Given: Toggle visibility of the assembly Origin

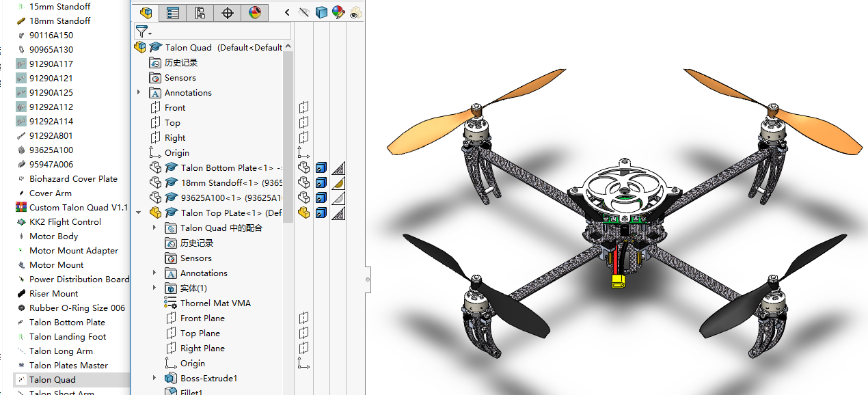Looking at the screenshot, I should coord(304,152).
